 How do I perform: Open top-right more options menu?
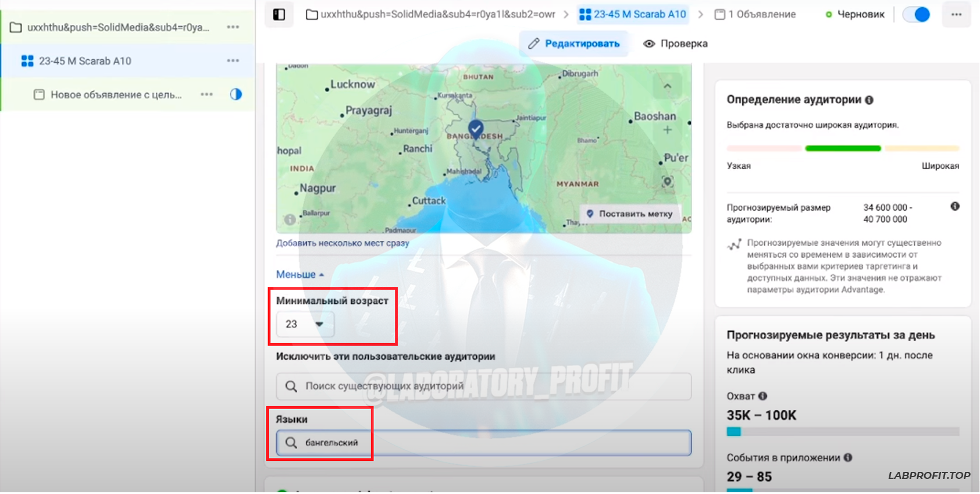click(x=956, y=15)
